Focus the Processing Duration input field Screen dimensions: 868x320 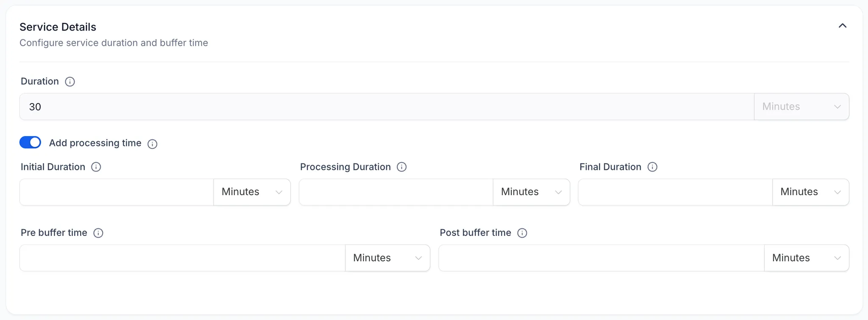coord(396,192)
